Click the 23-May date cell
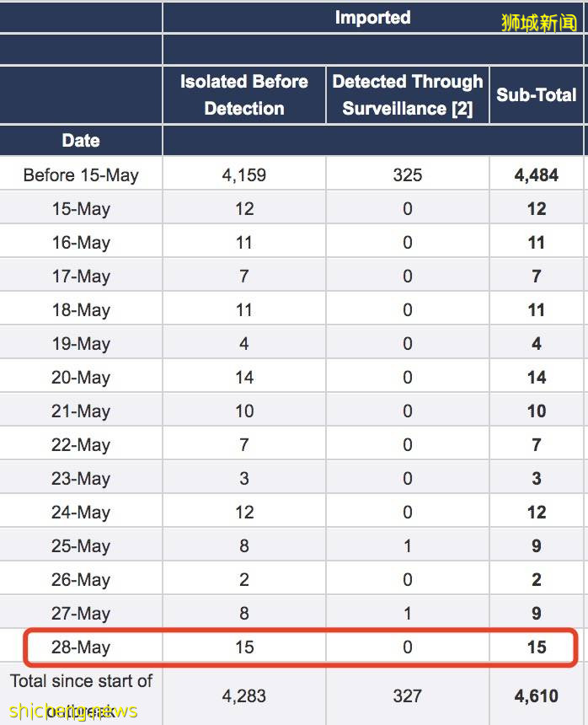Screen dimensions: 588x725 pos(81,479)
